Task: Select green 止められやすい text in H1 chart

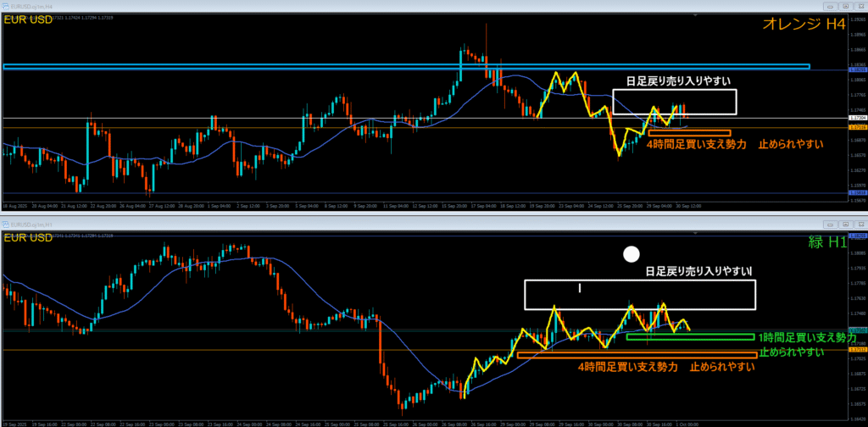Action: 791,352
